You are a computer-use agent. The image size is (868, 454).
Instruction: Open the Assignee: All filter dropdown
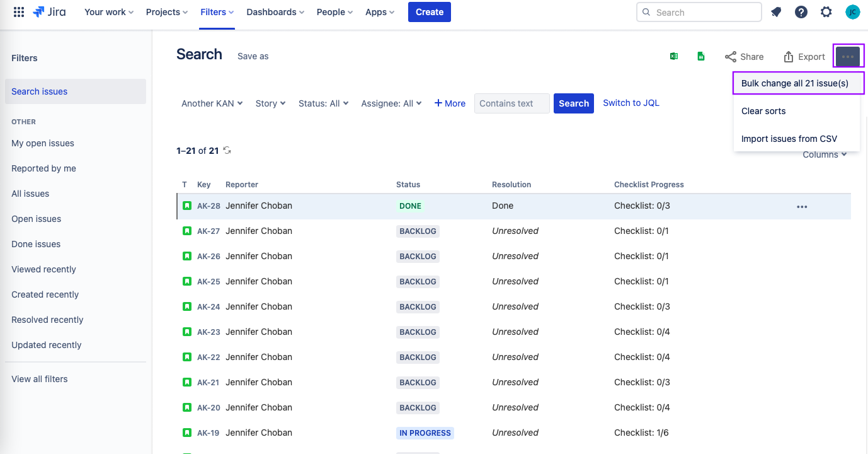[x=391, y=103]
